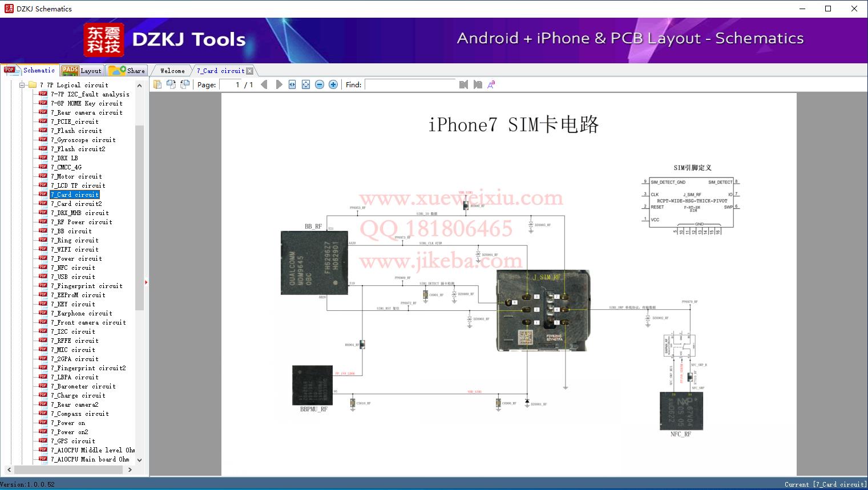Viewport: 868px width, 490px height.
Task: Click the Find text input field
Action: [410, 84]
